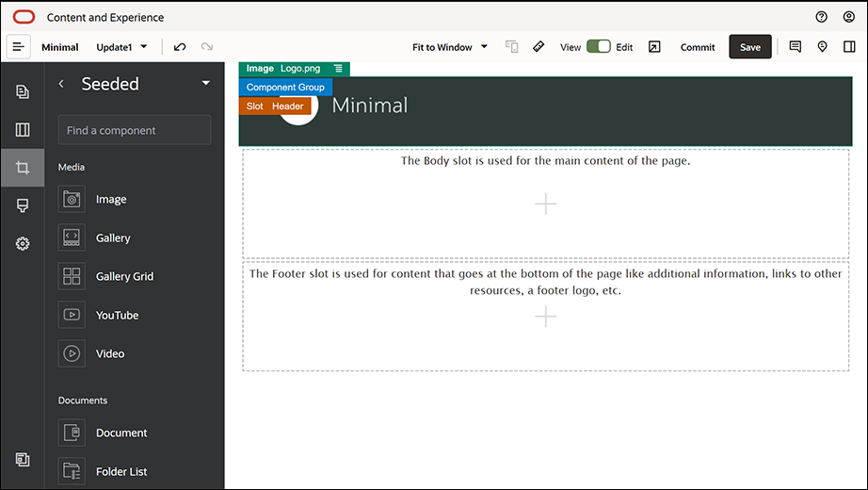Select the Components crop icon in left rail
This screenshot has height=490, width=868.
click(23, 168)
